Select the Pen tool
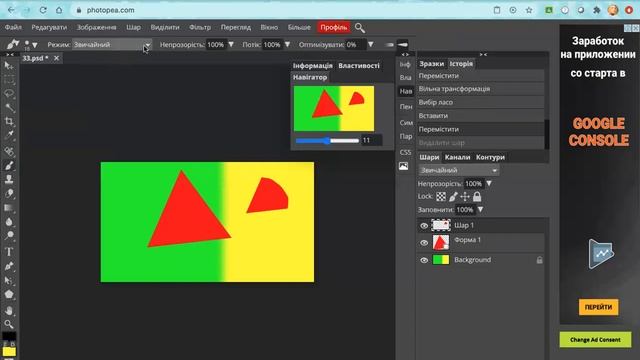Screen dimensions: 640x360 (x=9, y=266)
